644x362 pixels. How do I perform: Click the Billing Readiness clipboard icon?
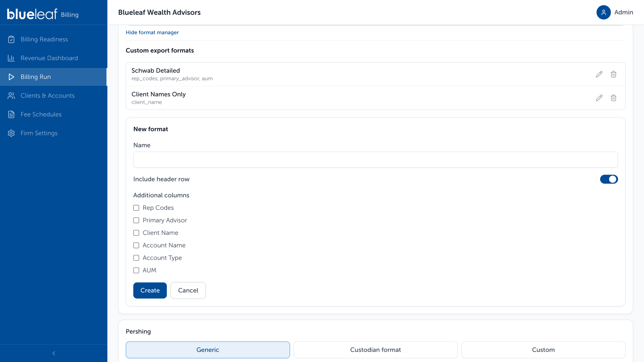tap(11, 39)
